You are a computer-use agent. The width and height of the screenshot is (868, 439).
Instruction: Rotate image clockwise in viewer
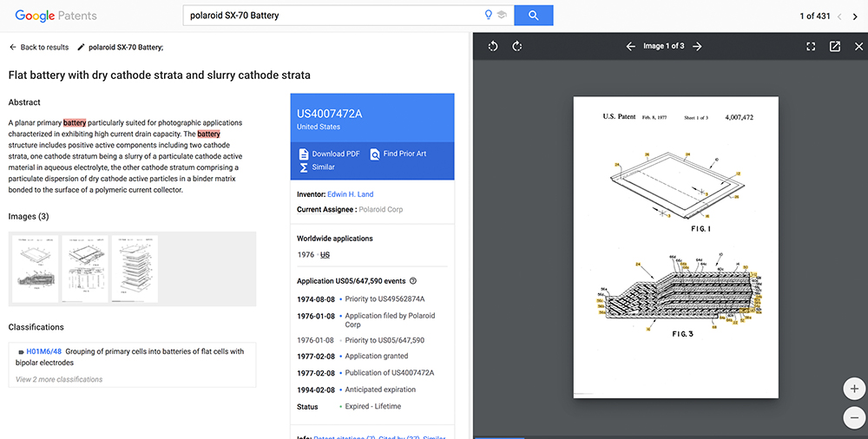point(517,47)
